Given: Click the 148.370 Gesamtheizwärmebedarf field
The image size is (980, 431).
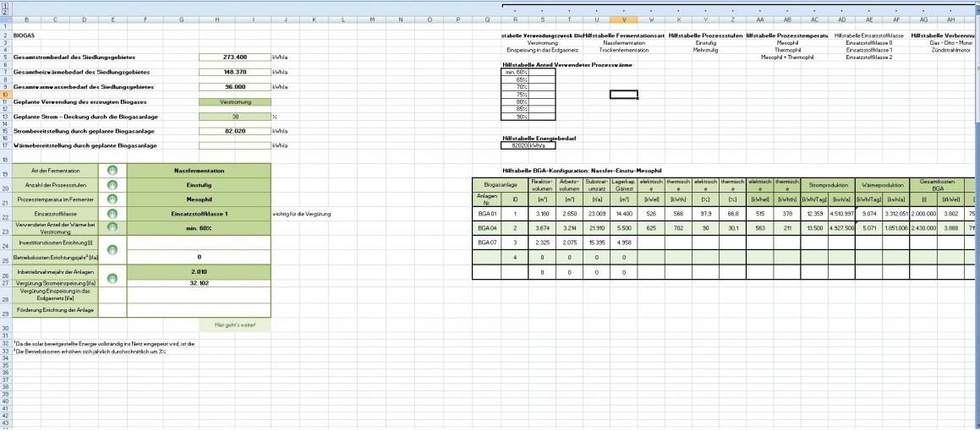Looking at the screenshot, I should [235, 72].
